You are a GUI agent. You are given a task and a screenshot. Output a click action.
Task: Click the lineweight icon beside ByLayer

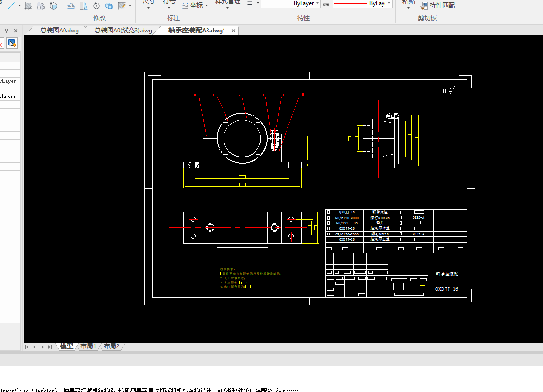point(326,3)
